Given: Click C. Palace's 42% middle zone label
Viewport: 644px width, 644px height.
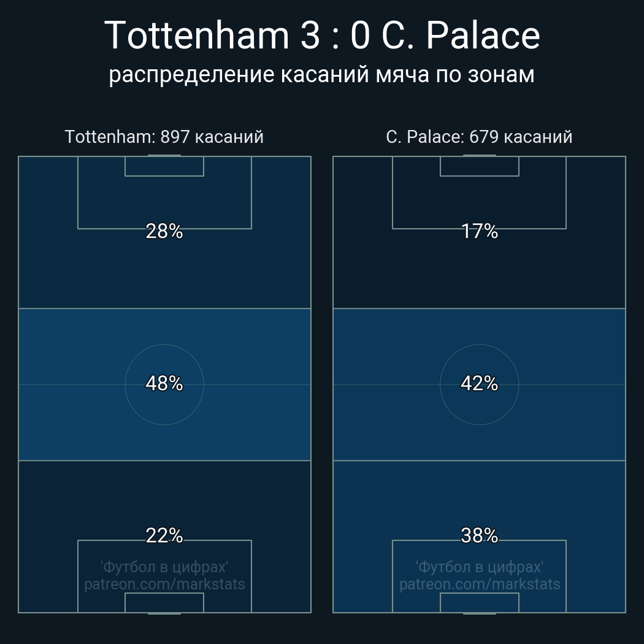Looking at the screenshot, I should click(x=479, y=383).
